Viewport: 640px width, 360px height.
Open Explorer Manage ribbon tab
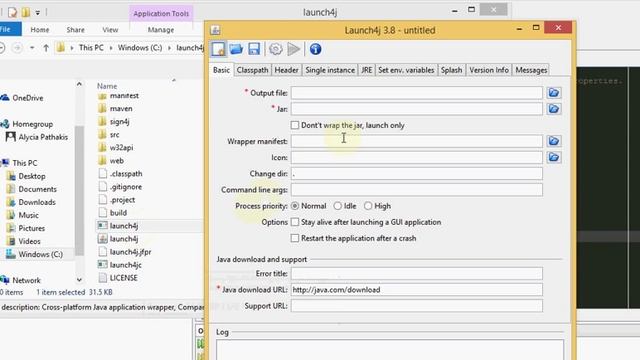[161, 30]
